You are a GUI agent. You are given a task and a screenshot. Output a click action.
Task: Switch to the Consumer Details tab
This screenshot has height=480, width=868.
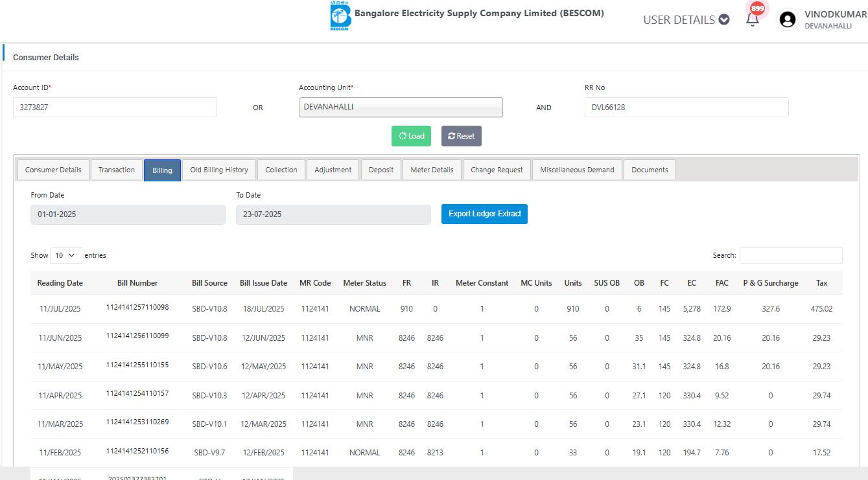pos(53,170)
